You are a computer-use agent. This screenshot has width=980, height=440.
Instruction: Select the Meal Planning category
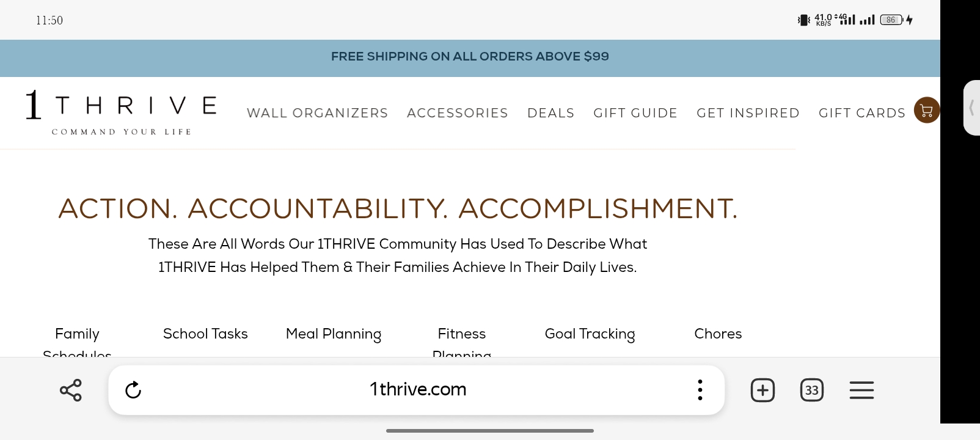coord(334,334)
